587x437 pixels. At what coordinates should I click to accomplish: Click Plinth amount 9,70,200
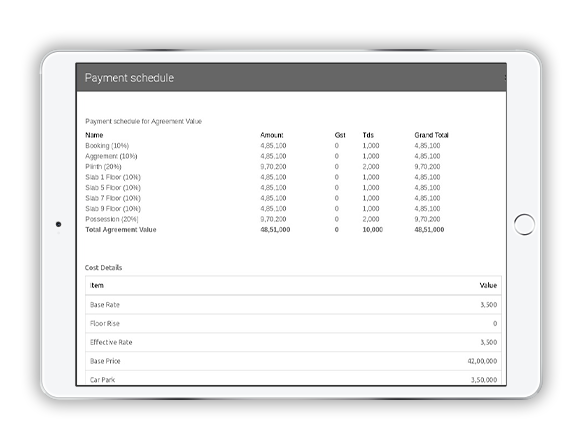(273, 167)
